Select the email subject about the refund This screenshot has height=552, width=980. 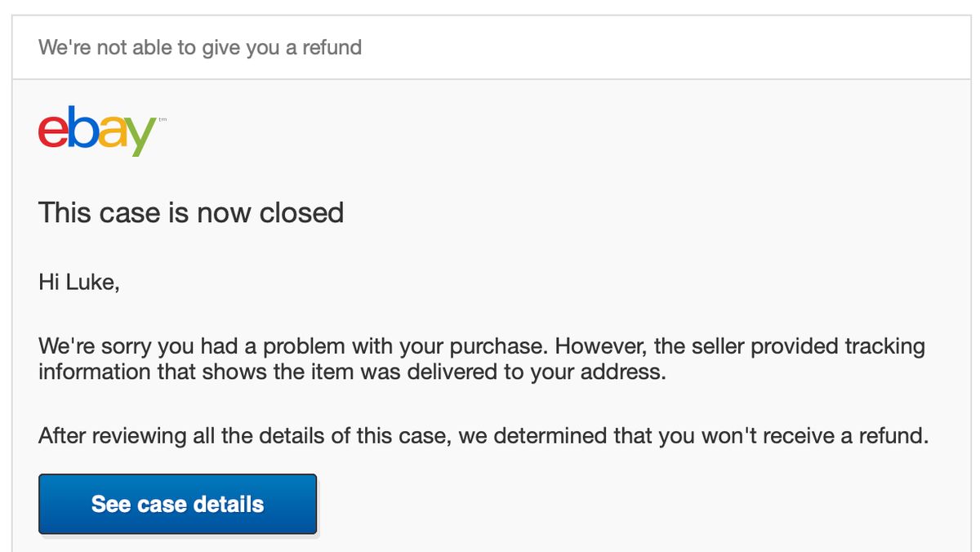coord(200,47)
